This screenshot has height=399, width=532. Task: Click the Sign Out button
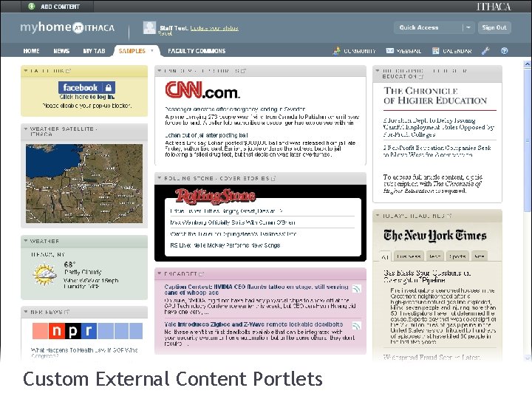tap(494, 27)
